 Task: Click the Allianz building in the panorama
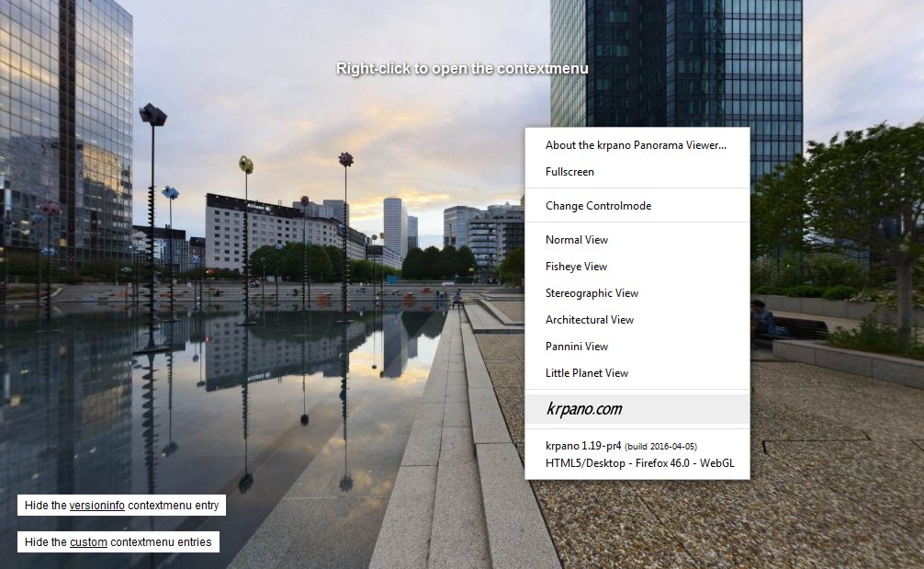click(248, 230)
